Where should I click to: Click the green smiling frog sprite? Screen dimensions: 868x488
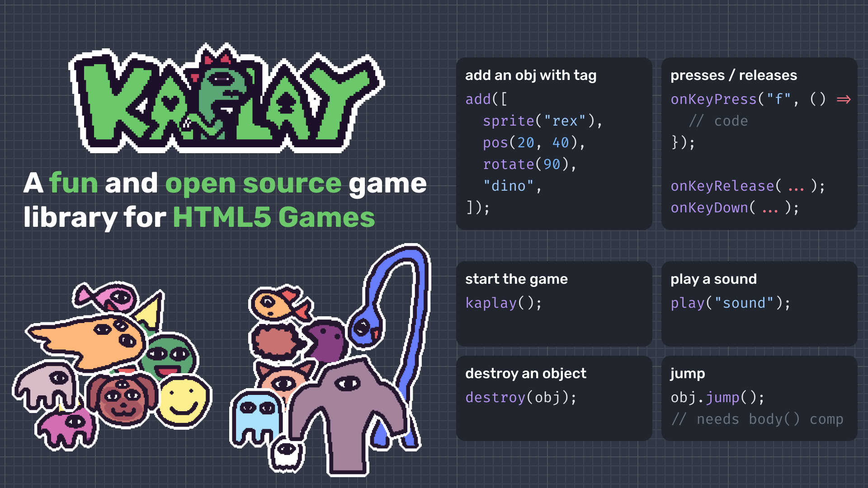pyautogui.click(x=170, y=356)
